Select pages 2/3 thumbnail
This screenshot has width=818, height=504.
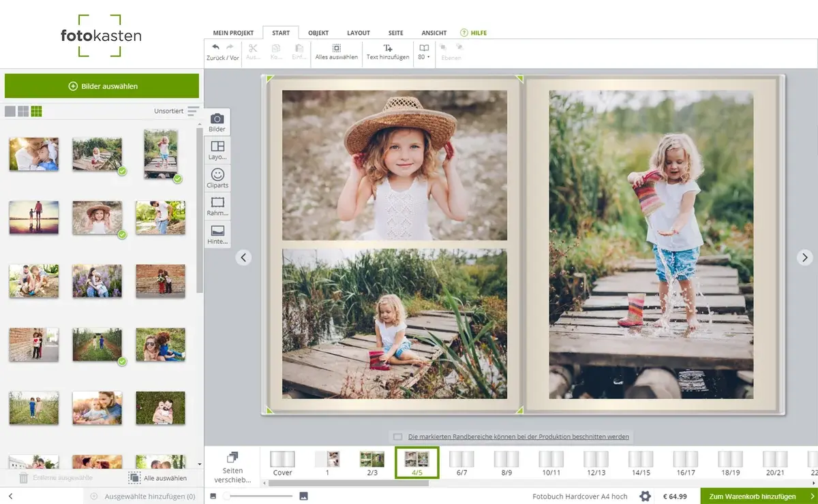pyautogui.click(x=372, y=463)
